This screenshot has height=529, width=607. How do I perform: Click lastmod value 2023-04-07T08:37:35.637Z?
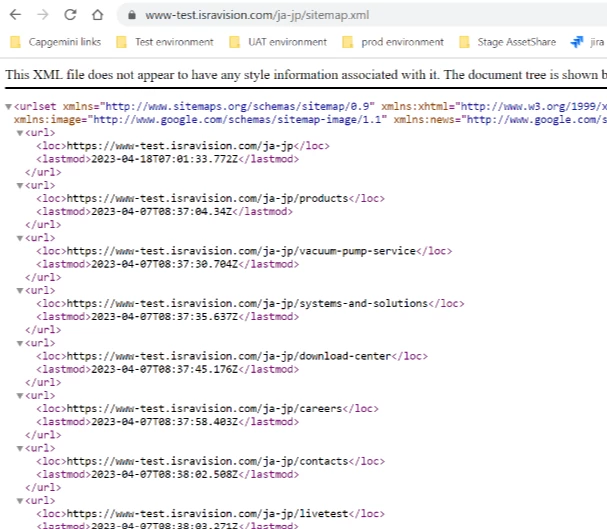(x=165, y=317)
